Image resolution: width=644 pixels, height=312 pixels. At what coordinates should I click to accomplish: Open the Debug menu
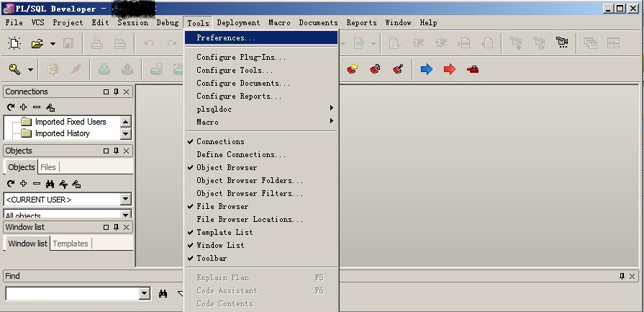tap(167, 22)
